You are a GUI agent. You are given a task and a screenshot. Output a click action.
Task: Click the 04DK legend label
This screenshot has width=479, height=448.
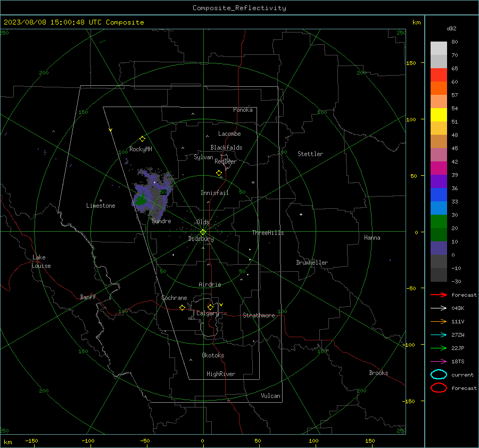point(458,308)
